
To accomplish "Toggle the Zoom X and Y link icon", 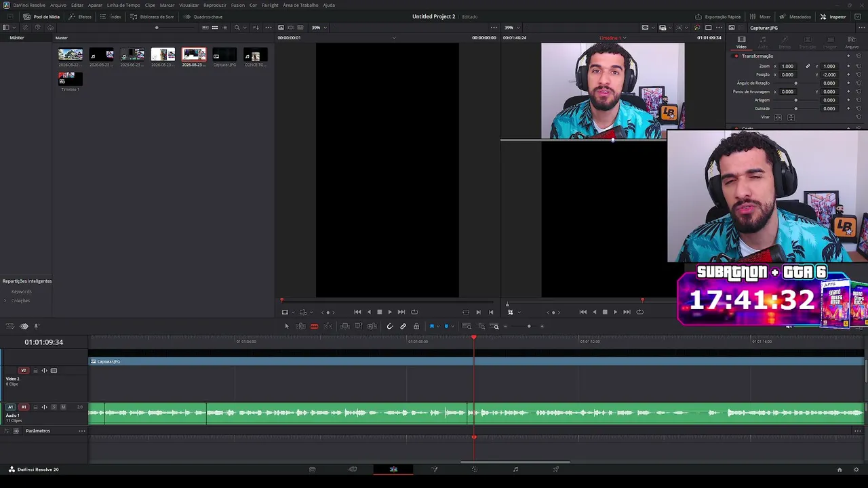I will pos(808,66).
